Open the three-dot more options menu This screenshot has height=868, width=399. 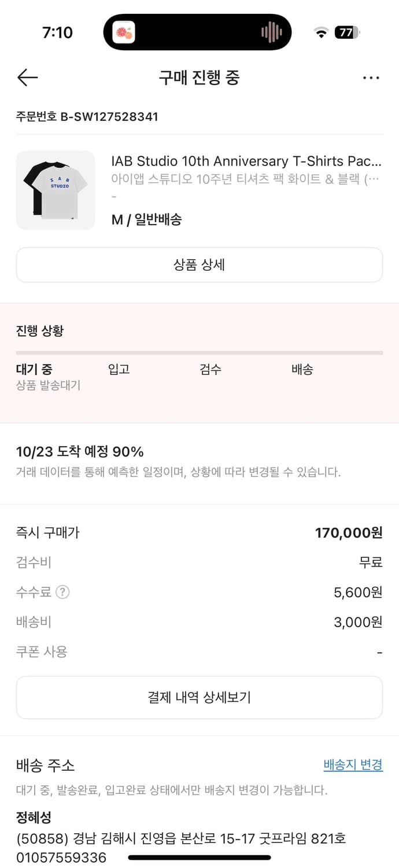(x=371, y=78)
